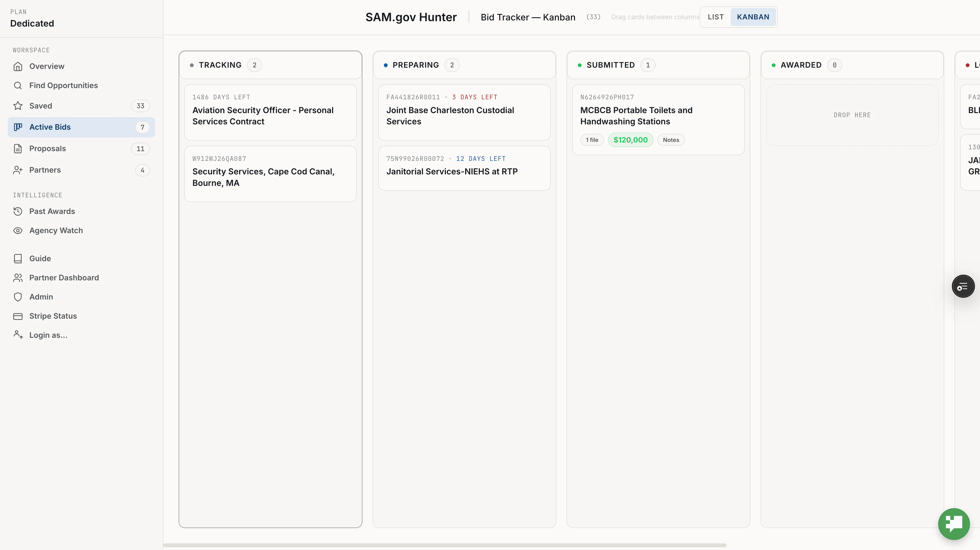
Task: Click the $120,000 bid amount chip
Action: pos(630,140)
